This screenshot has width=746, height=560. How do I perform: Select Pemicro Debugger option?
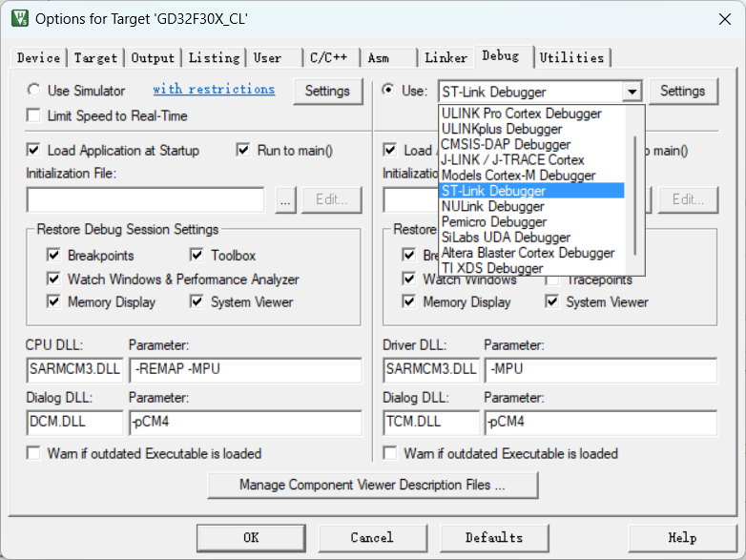(532, 221)
